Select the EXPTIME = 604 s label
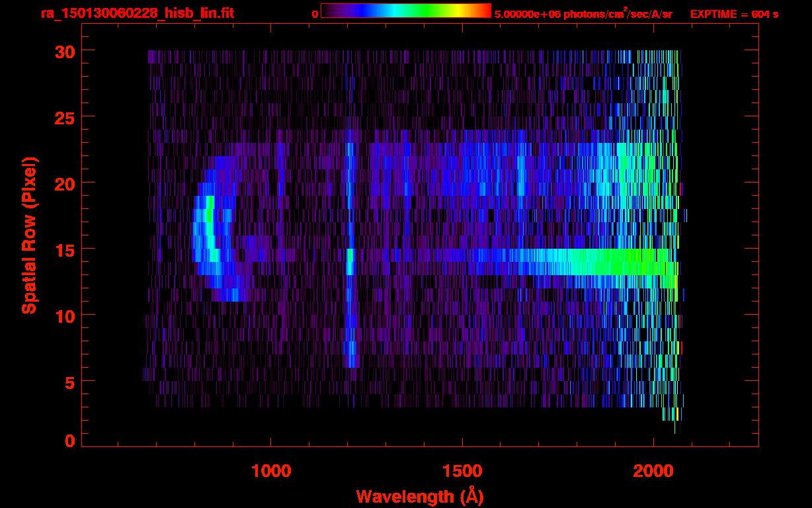This screenshot has width=812, height=508. point(734,14)
